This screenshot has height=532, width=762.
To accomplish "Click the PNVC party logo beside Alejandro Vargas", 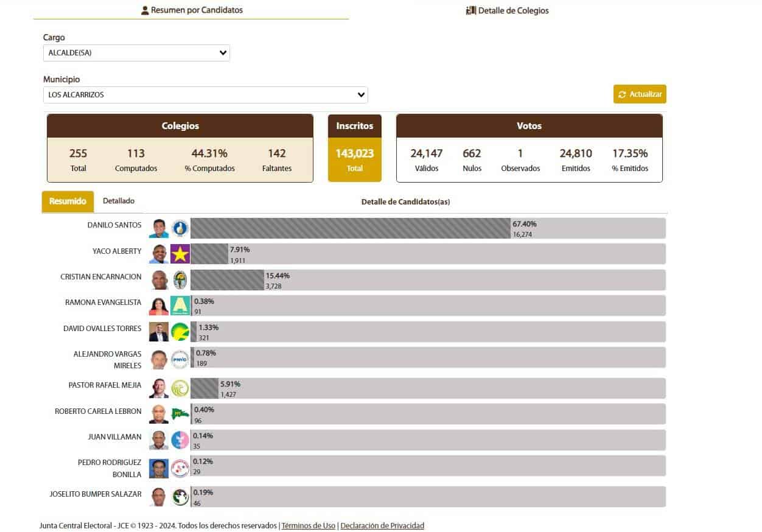I will [180, 359].
